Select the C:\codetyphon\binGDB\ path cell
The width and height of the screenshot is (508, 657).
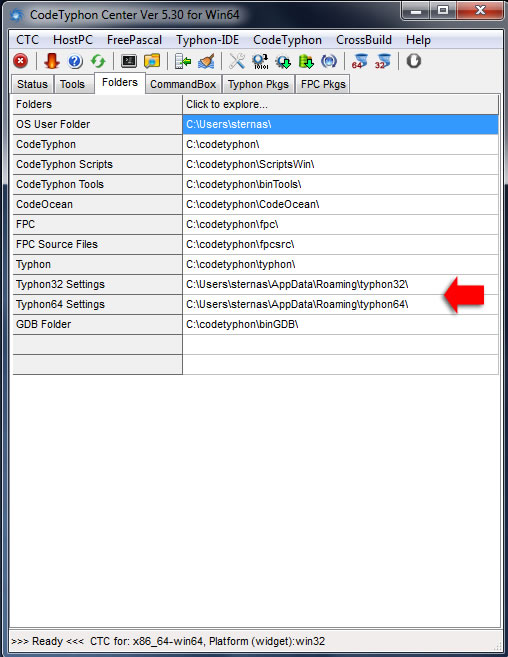tap(340, 324)
